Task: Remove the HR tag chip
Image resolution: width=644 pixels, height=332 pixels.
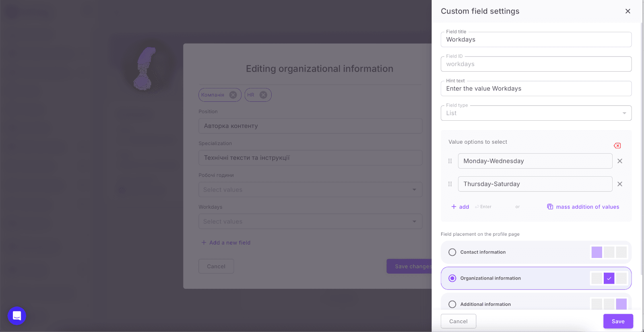Action: (x=263, y=95)
